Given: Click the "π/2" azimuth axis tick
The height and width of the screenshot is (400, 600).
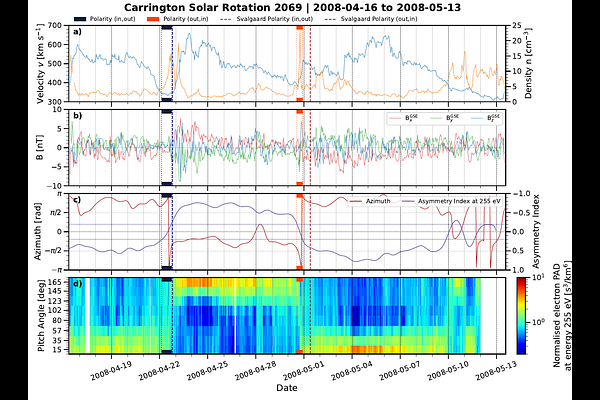Looking at the screenshot, I should [x=55, y=213].
